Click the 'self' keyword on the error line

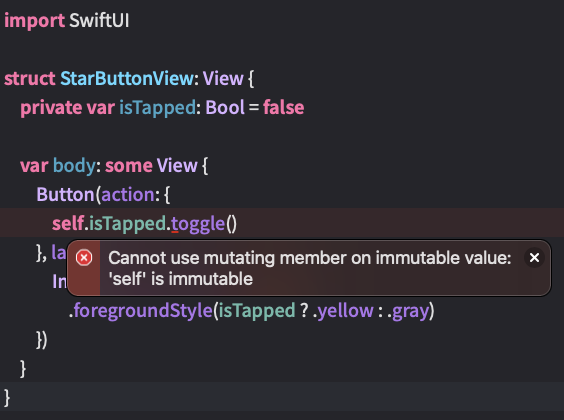[x=68, y=223]
